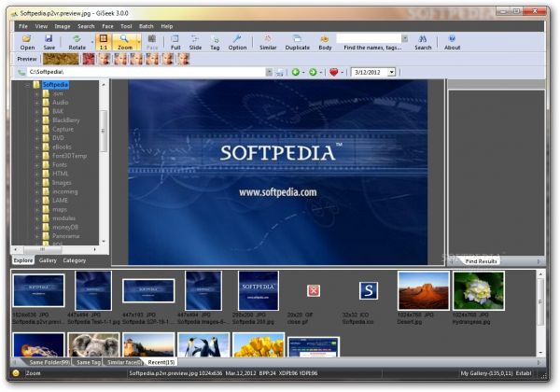Viewport: 560px width, 392px height.
Task: Find similar images with the Similar icon
Action: pos(268,41)
